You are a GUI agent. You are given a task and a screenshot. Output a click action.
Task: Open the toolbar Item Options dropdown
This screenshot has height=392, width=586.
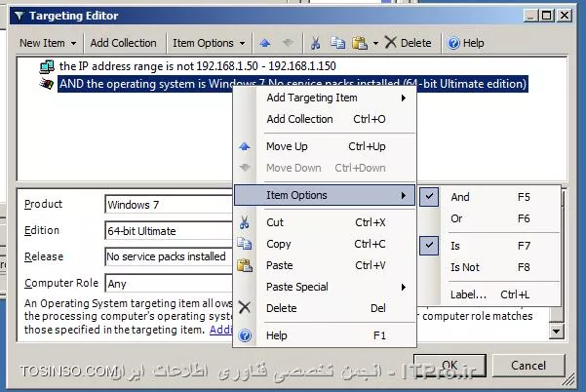pos(209,43)
